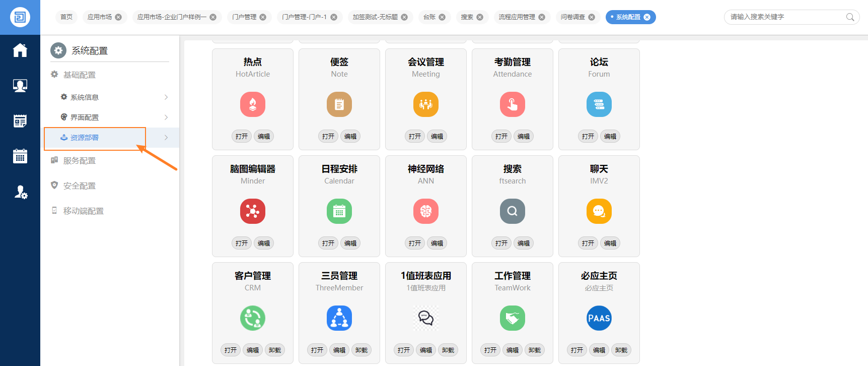Close the 问卷调查 tab
The image size is (868, 366).
point(592,17)
